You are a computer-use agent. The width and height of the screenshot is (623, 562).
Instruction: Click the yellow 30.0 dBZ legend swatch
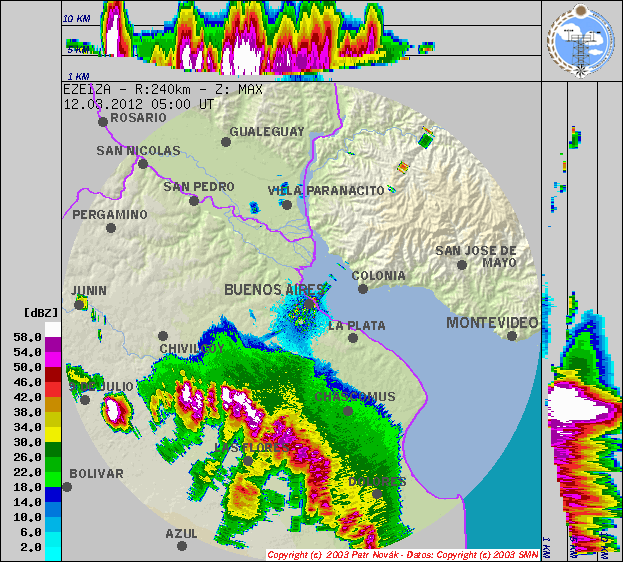[x=53, y=434]
